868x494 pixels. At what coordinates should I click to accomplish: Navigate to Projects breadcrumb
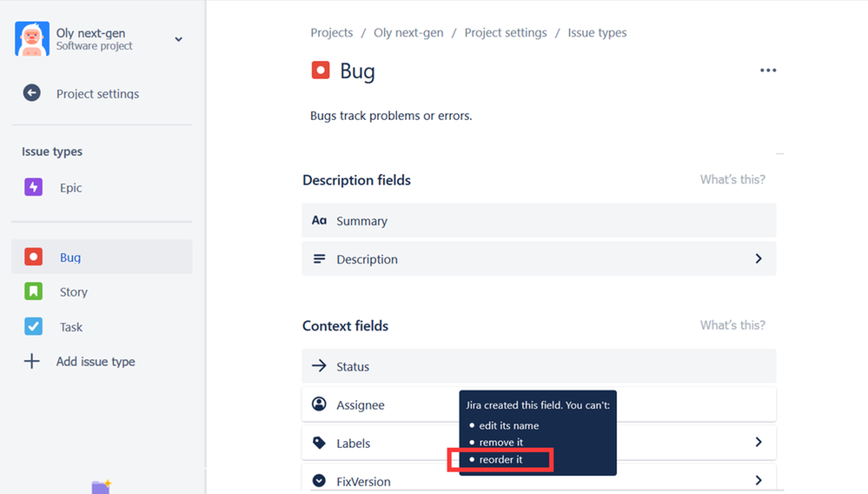332,33
